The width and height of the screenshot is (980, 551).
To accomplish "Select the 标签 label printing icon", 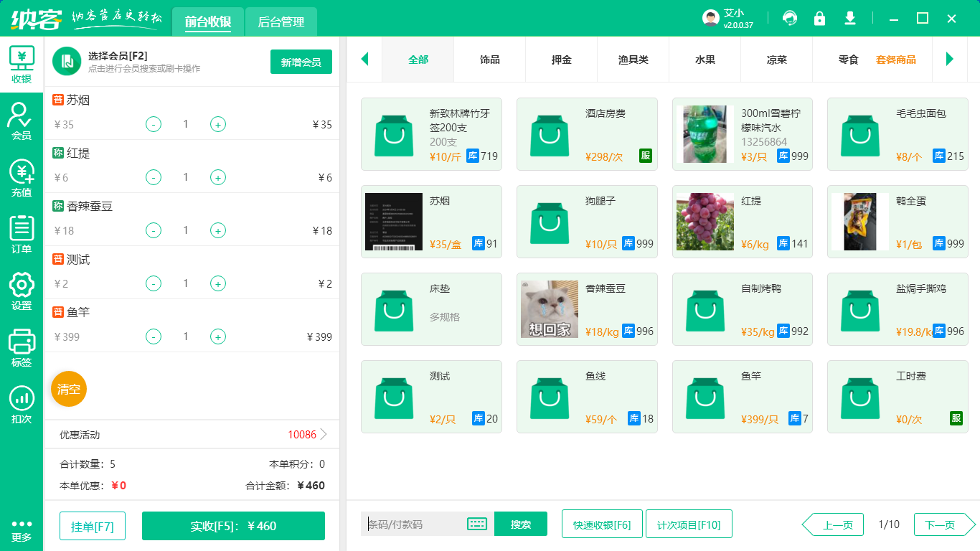I will click(x=22, y=343).
